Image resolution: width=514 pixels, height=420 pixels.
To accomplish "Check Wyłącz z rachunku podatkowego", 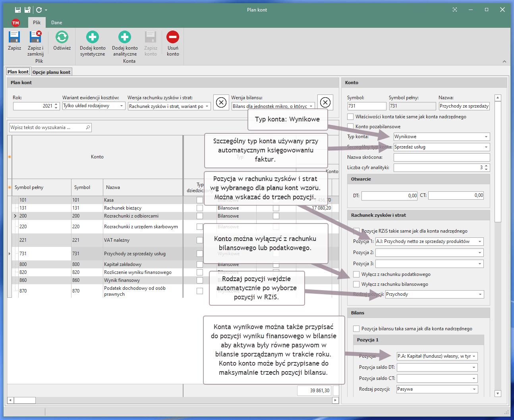I will click(356, 274).
